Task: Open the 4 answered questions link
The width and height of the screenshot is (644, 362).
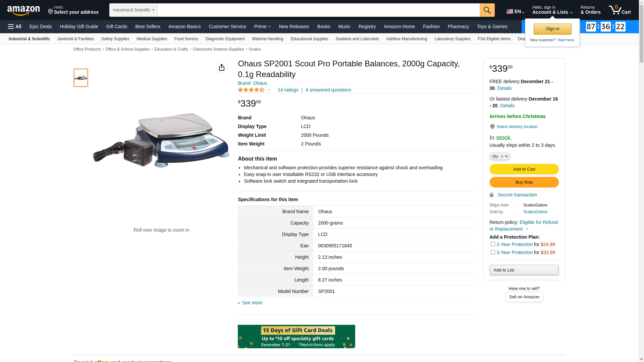Action: point(328,90)
